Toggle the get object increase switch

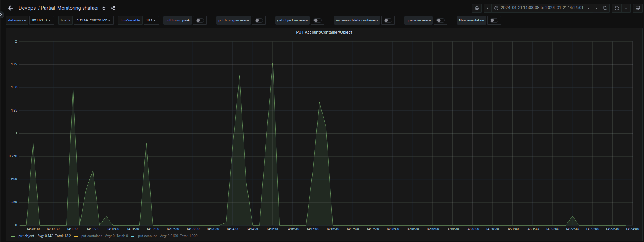(x=317, y=20)
